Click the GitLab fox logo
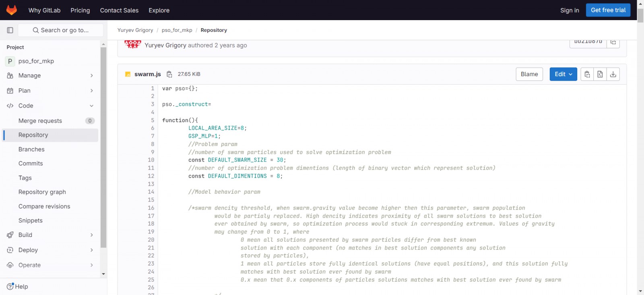 [12, 10]
